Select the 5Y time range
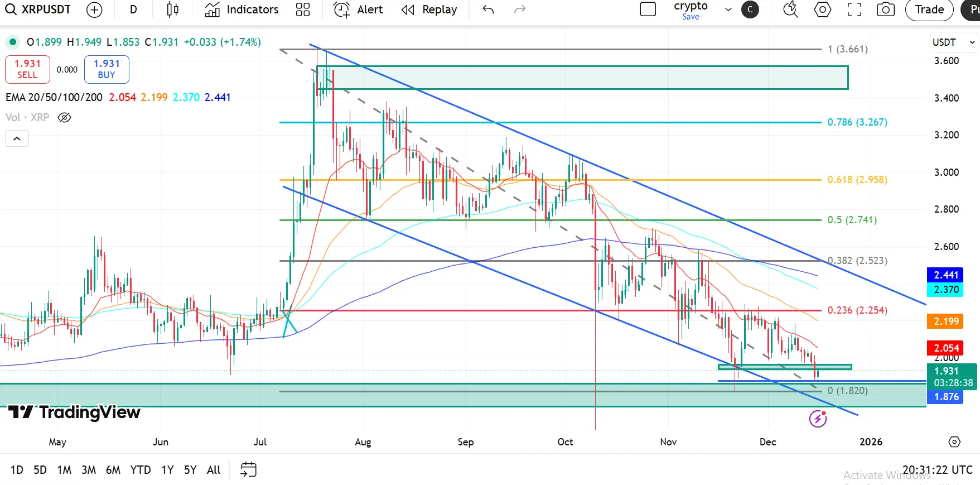980x485 pixels. [190, 470]
